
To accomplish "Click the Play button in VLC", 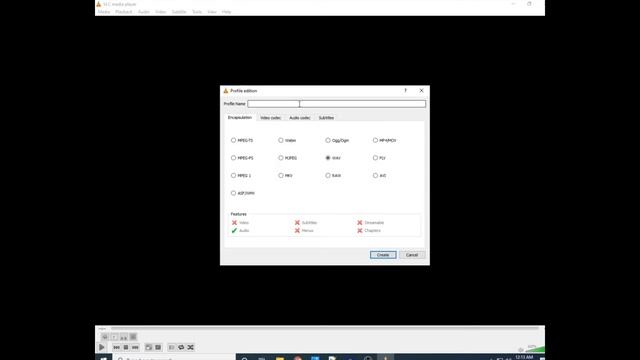I will click(x=102, y=347).
